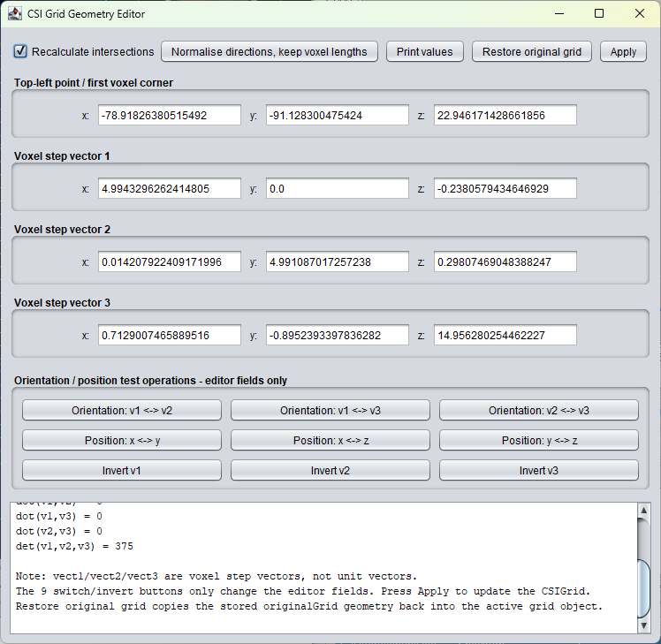Edit the top-left point y field
This screenshot has height=644, width=661.
[x=338, y=115]
